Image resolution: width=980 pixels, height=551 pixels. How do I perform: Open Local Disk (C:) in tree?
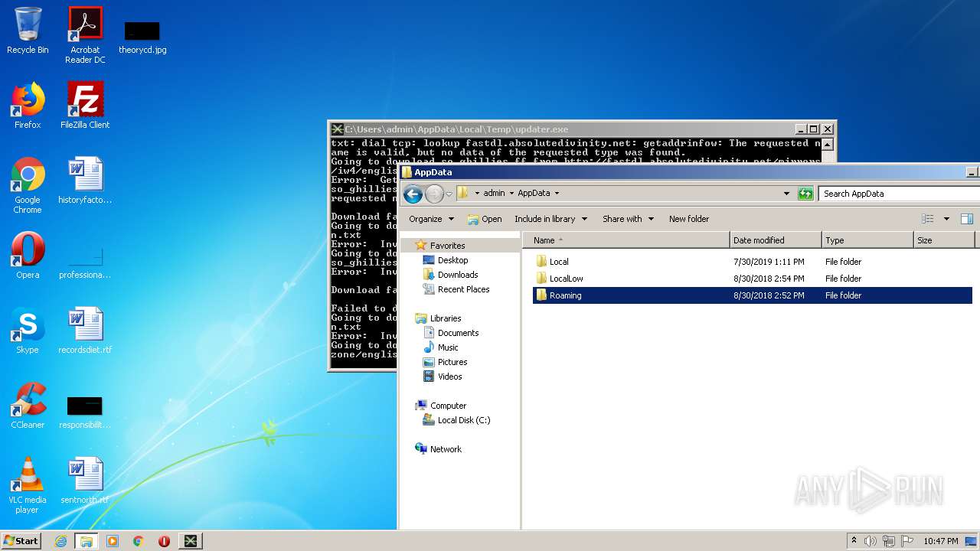(463, 420)
